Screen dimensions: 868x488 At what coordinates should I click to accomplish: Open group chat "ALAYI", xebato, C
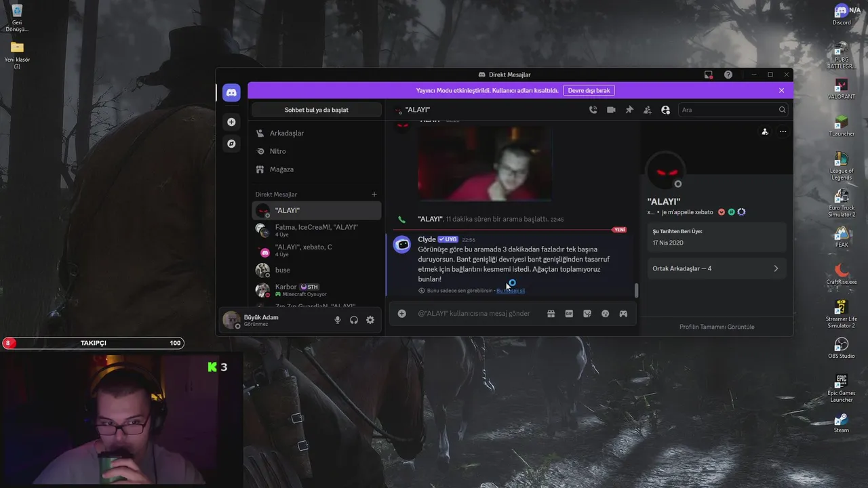click(316, 250)
